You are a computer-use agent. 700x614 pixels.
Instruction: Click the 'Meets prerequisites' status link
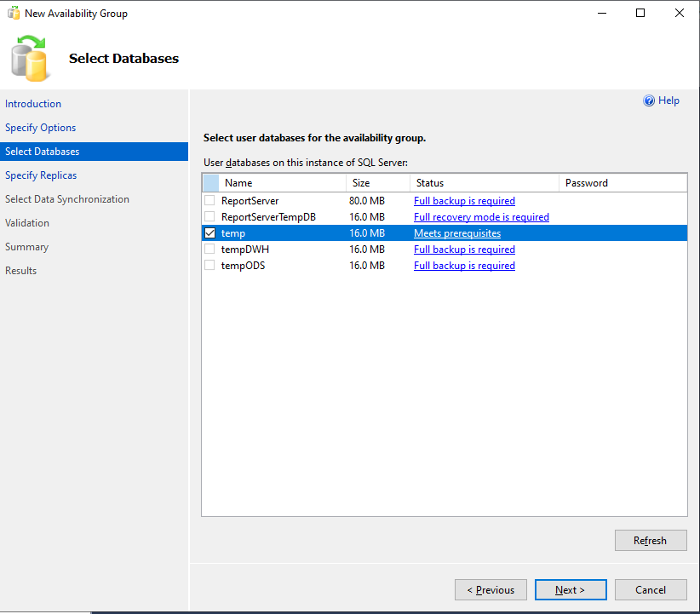click(x=456, y=233)
